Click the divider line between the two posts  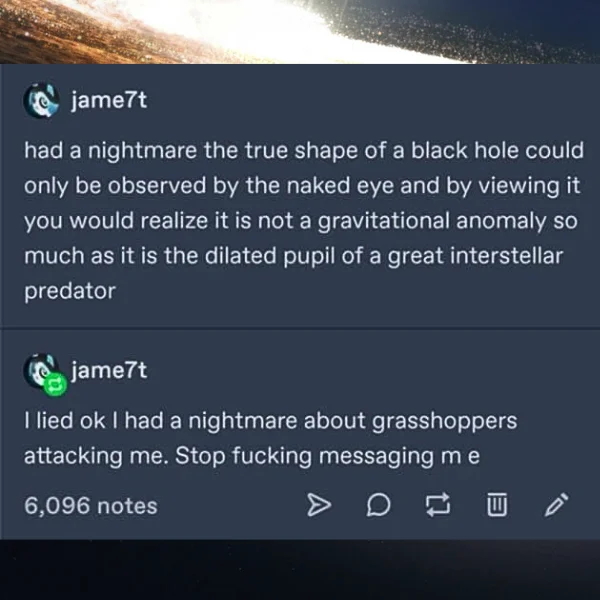coord(300,328)
